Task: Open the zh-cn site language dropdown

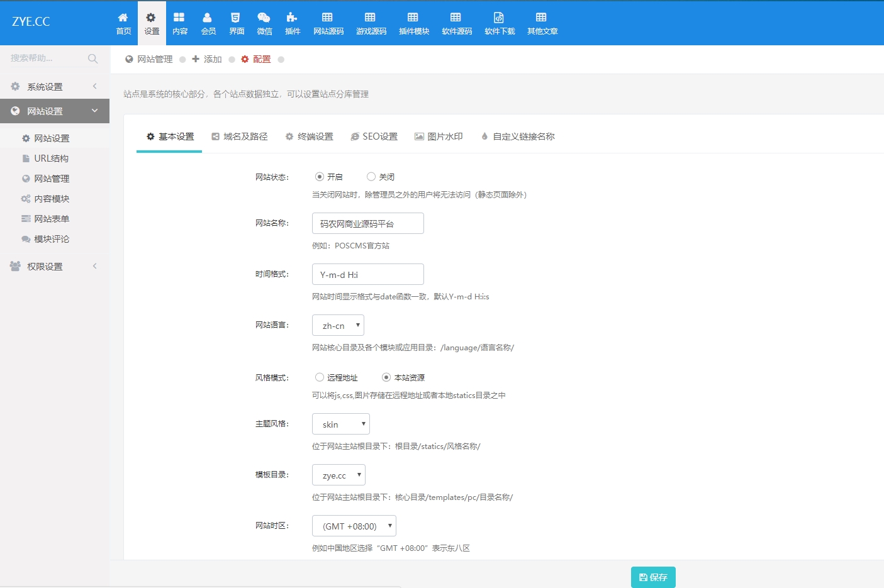Action: pyautogui.click(x=338, y=325)
